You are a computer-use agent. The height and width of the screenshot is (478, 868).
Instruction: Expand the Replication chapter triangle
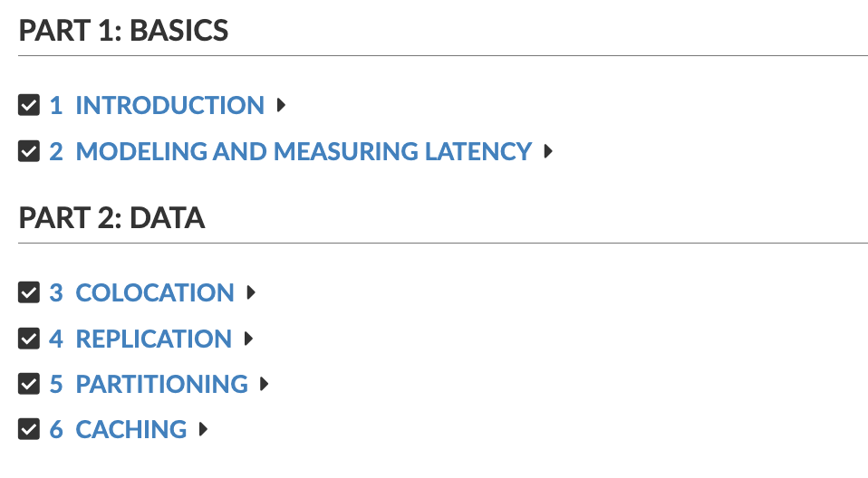[x=248, y=339]
